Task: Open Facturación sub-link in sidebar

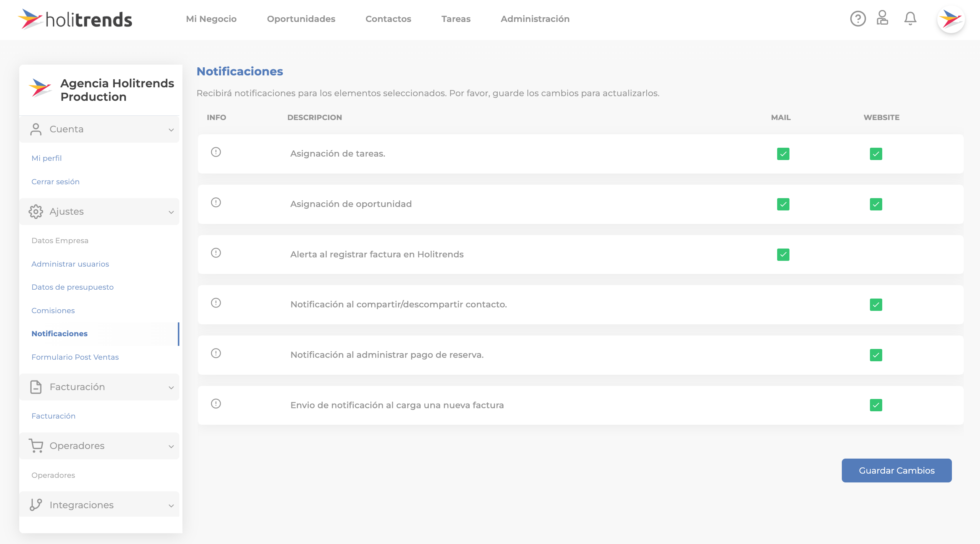Action: tap(54, 416)
